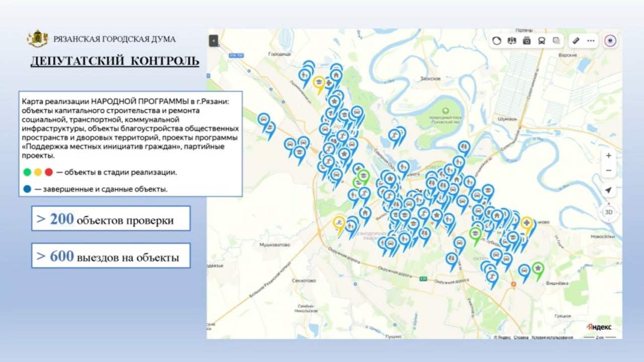Click the red legend dot

48,172
